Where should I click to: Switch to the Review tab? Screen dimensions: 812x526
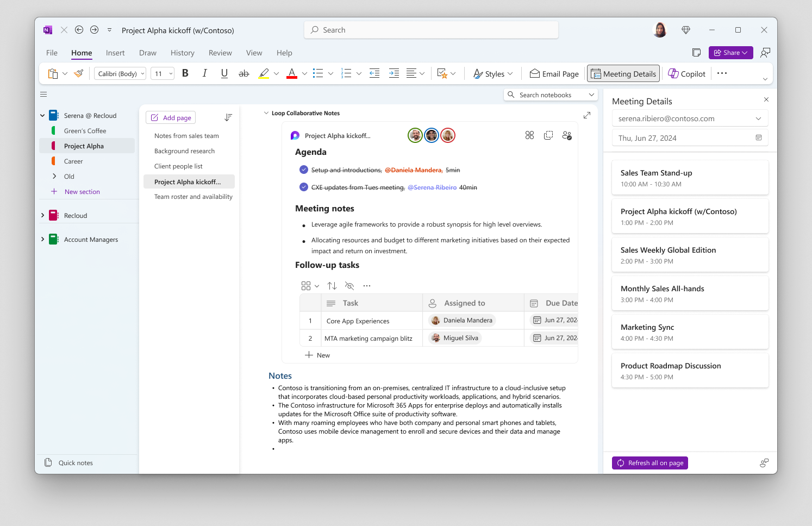tap(220, 53)
